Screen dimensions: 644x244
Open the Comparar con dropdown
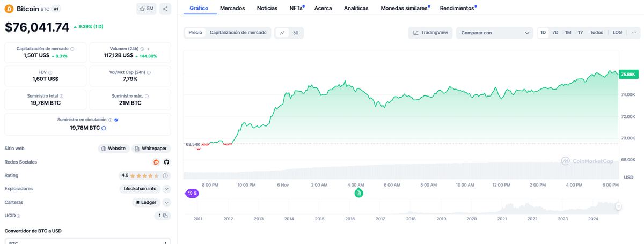coord(495,33)
